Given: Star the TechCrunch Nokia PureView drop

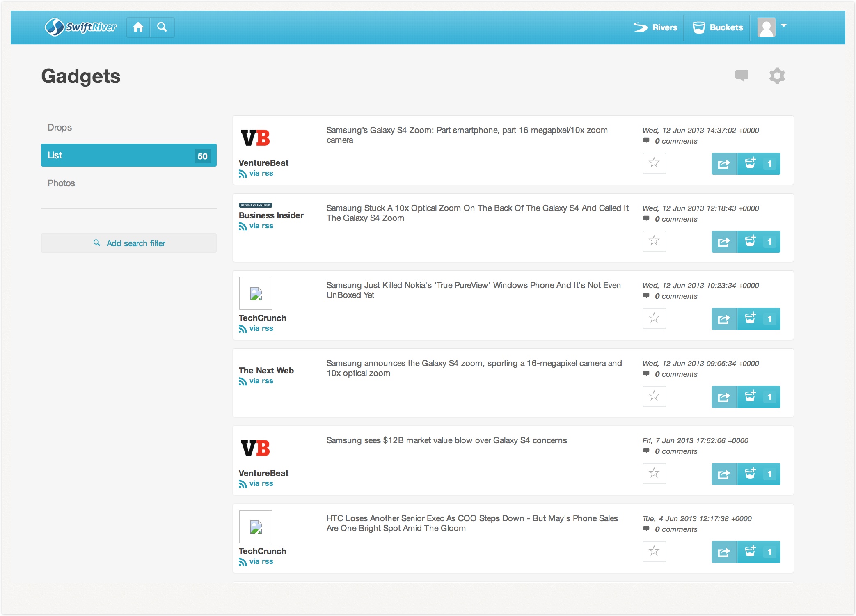Looking at the screenshot, I should [x=654, y=318].
